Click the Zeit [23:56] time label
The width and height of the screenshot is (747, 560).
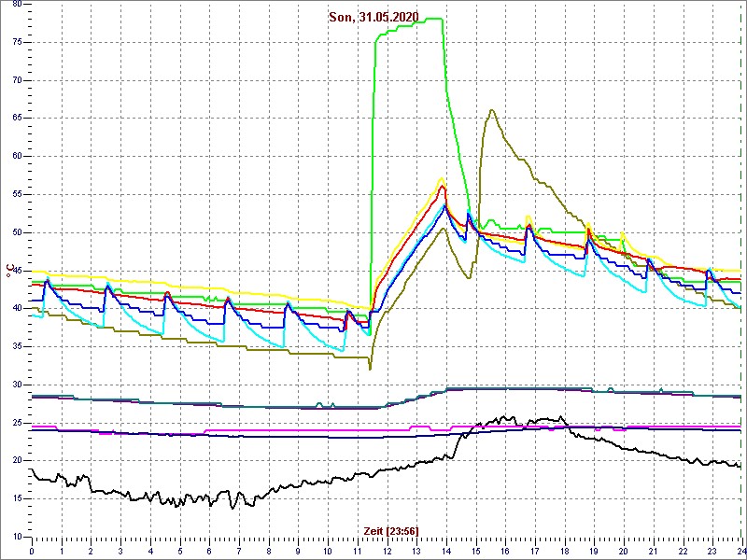pyautogui.click(x=391, y=531)
